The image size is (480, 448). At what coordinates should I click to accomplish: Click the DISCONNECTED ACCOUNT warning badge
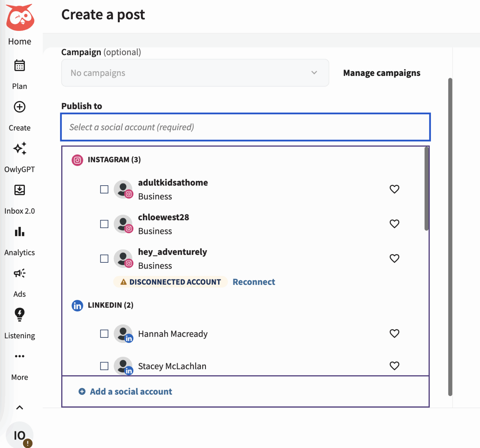[170, 282]
